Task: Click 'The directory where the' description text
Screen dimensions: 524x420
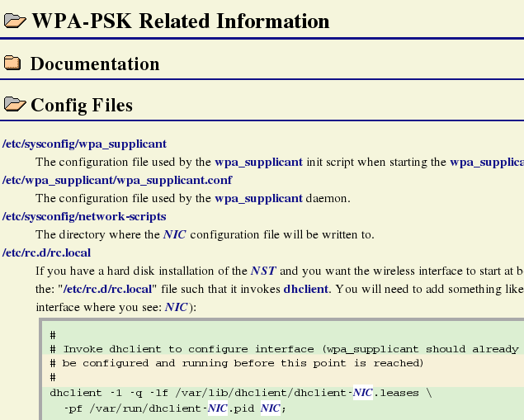Action: click(97, 234)
